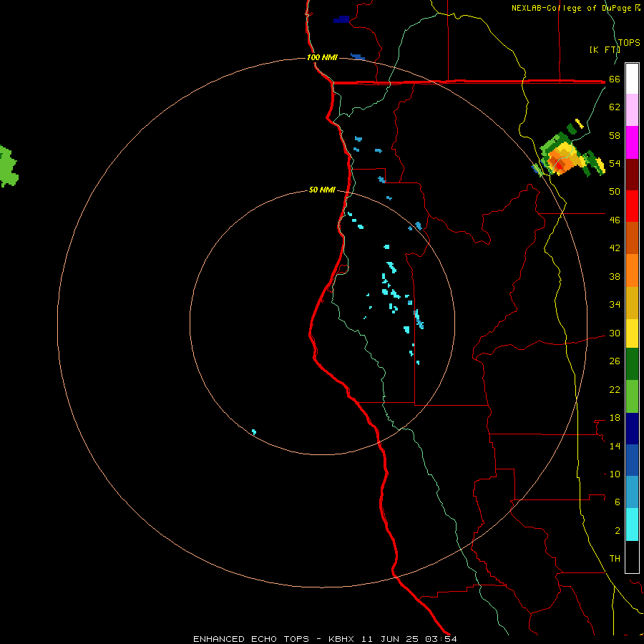This screenshot has width=644, height=644.
Task: Pick the magenta legend color swatch
Action: click(632, 142)
